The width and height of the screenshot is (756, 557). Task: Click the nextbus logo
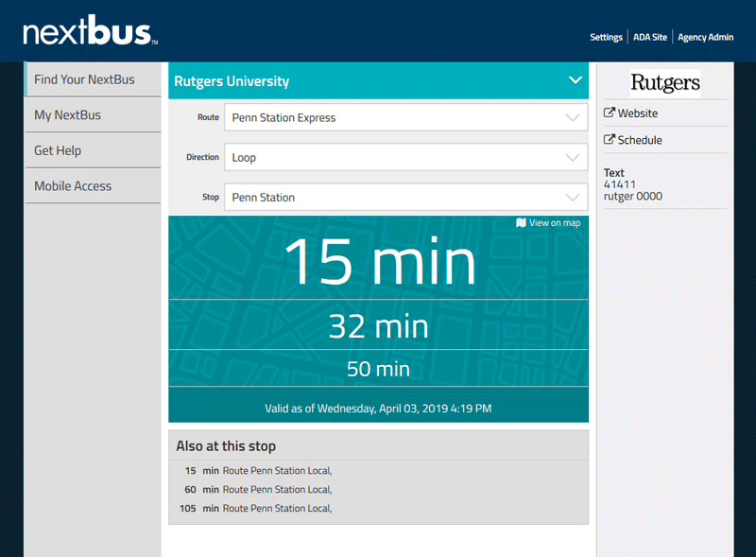click(x=90, y=30)
